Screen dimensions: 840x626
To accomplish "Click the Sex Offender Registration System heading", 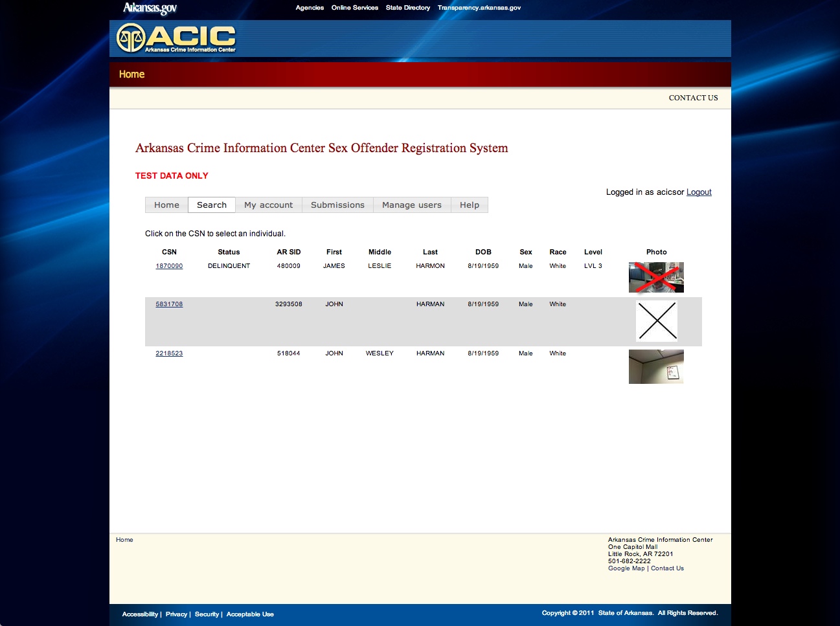I will tap(321, 148).
